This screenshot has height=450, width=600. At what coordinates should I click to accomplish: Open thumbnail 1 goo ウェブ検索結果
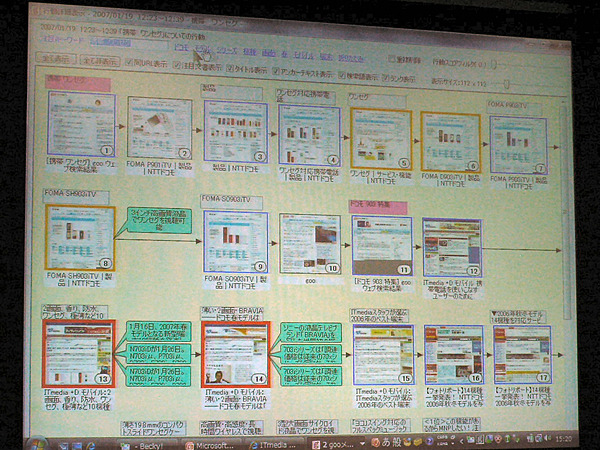[x=81, y=124]
